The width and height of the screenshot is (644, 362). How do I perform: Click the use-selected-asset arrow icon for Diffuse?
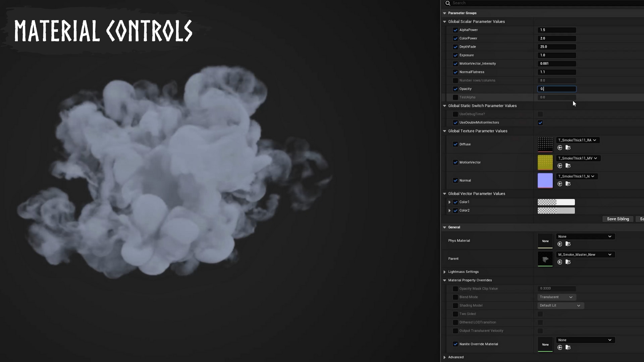click(560, 148)
